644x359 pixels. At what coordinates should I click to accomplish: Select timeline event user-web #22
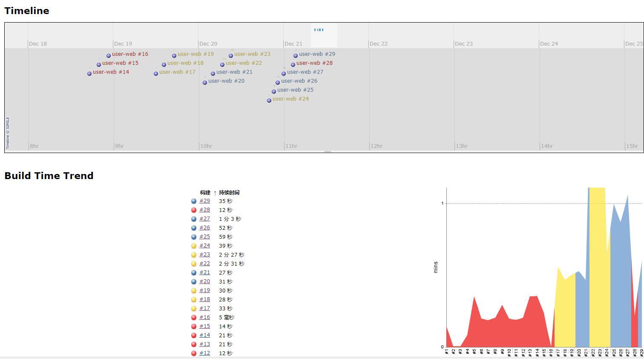coord(244,63)
